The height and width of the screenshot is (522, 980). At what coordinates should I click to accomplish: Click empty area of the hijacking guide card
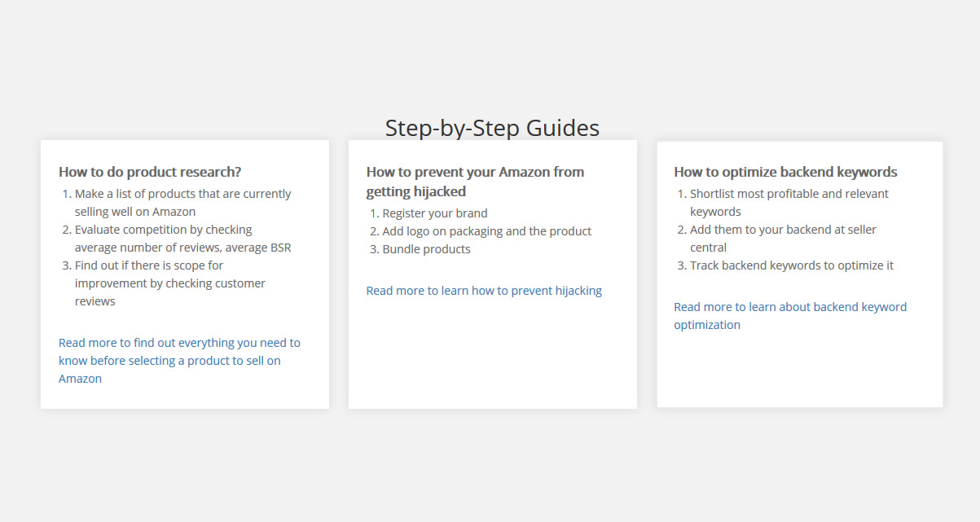point(492,354)
